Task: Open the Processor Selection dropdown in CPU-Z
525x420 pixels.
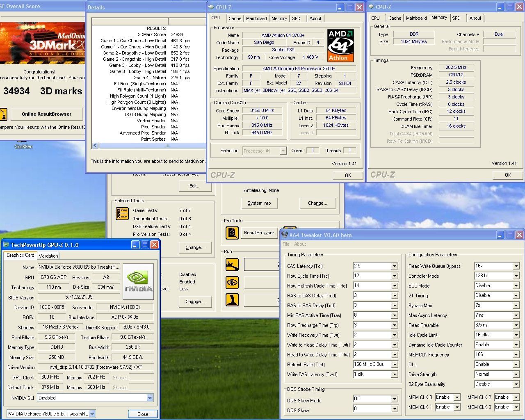Action: [x=283, y=151]
